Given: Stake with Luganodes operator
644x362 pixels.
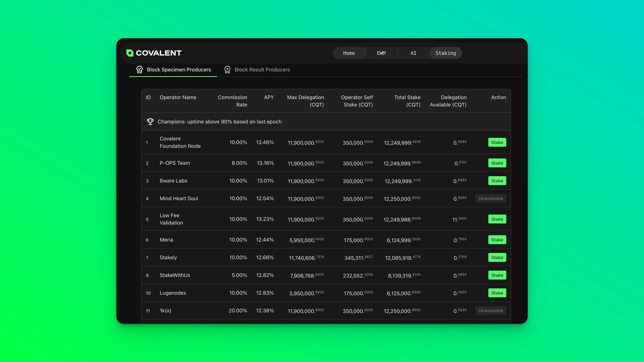Looking at the screenshot, I should (497, 293).
